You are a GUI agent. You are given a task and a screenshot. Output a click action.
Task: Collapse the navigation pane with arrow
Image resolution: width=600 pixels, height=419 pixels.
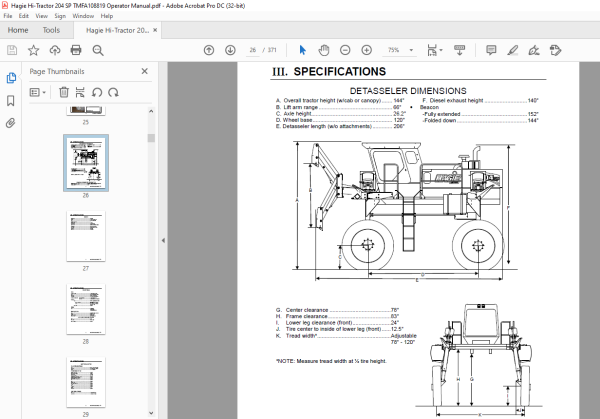click(163, 240)
